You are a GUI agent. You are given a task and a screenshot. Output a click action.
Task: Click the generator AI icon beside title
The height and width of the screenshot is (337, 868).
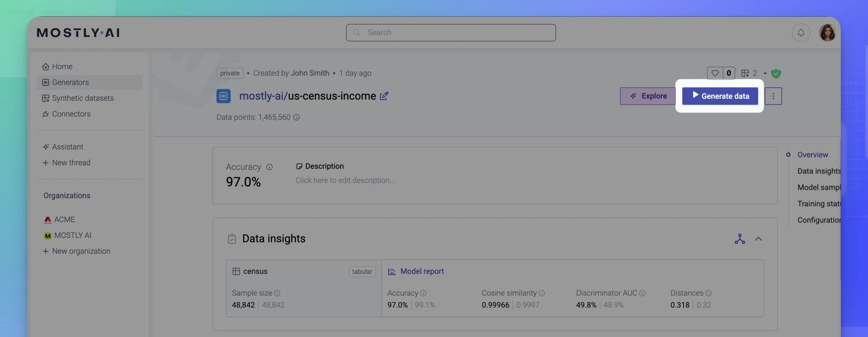tap(223, 96)
